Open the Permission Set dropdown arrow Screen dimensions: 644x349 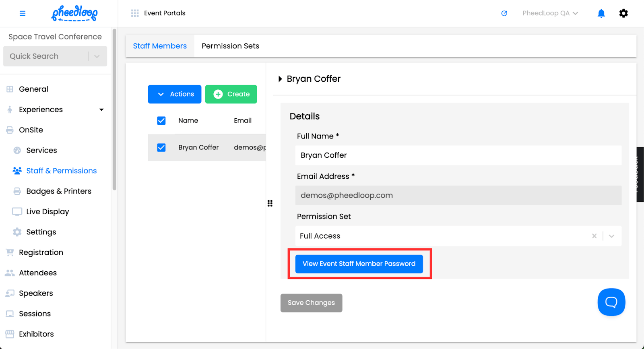[x=611, y=236]
